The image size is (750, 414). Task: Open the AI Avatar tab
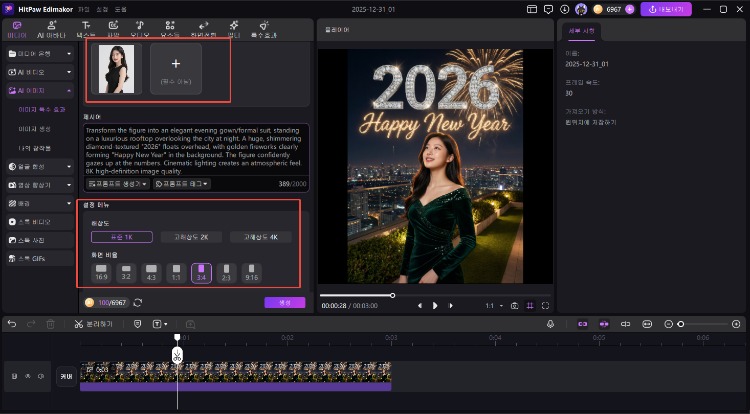[x=52, y=29]
